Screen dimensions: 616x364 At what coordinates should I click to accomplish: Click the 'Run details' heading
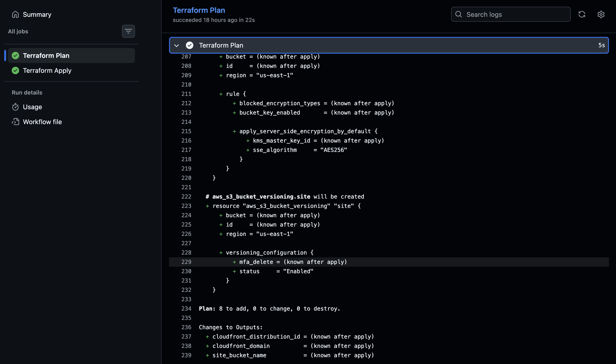click(x=27, y=92)
